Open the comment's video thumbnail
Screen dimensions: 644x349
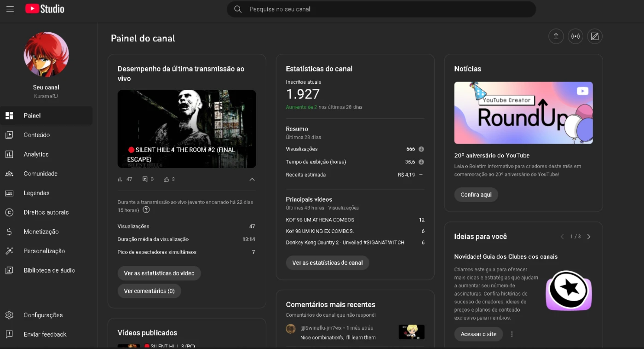(x=411, y=332)
